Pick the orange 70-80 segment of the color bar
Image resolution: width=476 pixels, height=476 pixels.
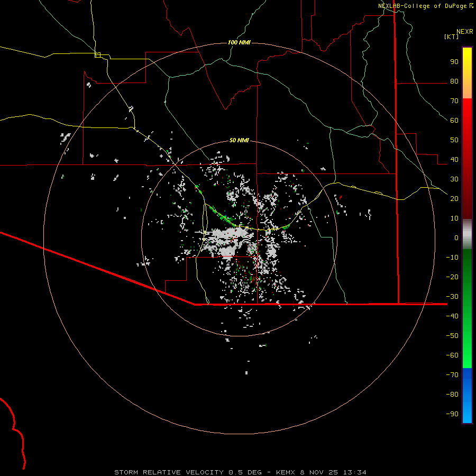467,90
